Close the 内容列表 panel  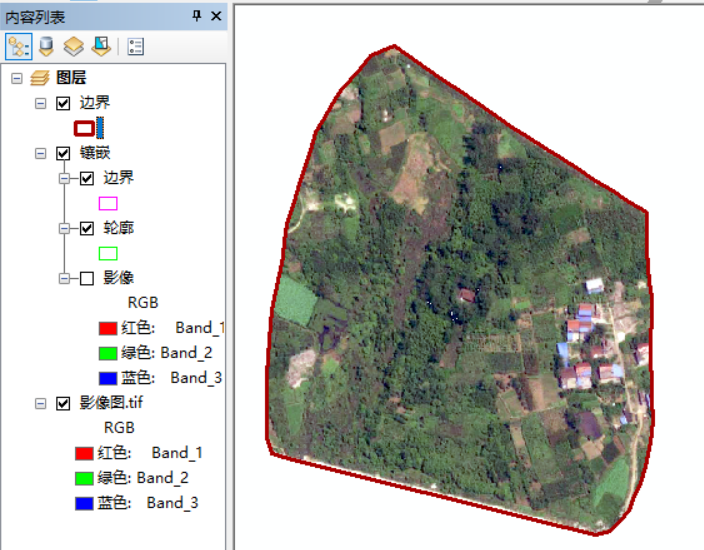click(x=217, y=15)
